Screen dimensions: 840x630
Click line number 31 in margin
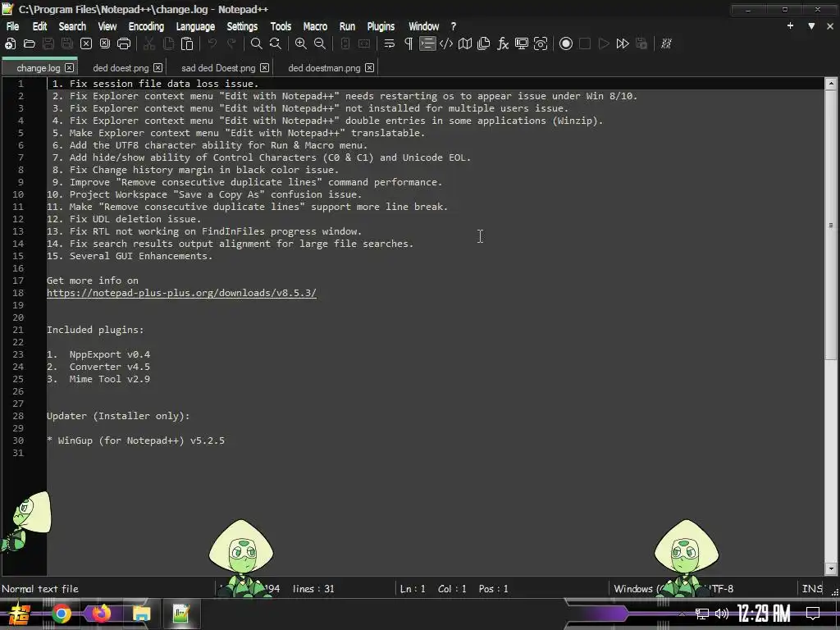[18, 453]
